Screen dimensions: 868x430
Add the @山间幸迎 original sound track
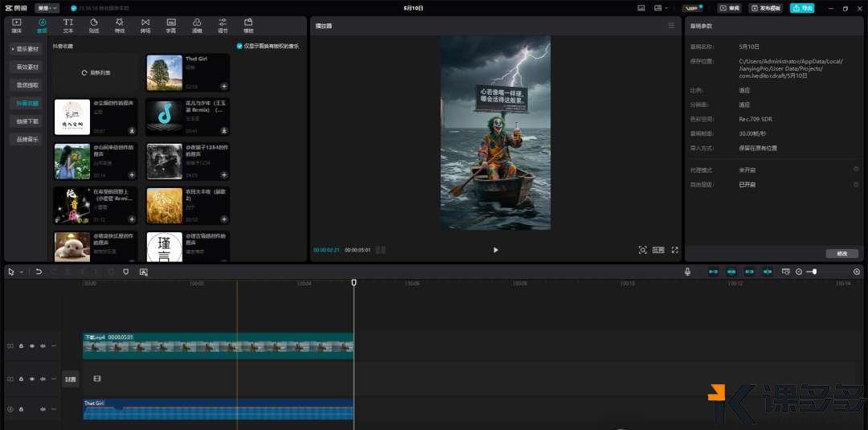(133, 175)
